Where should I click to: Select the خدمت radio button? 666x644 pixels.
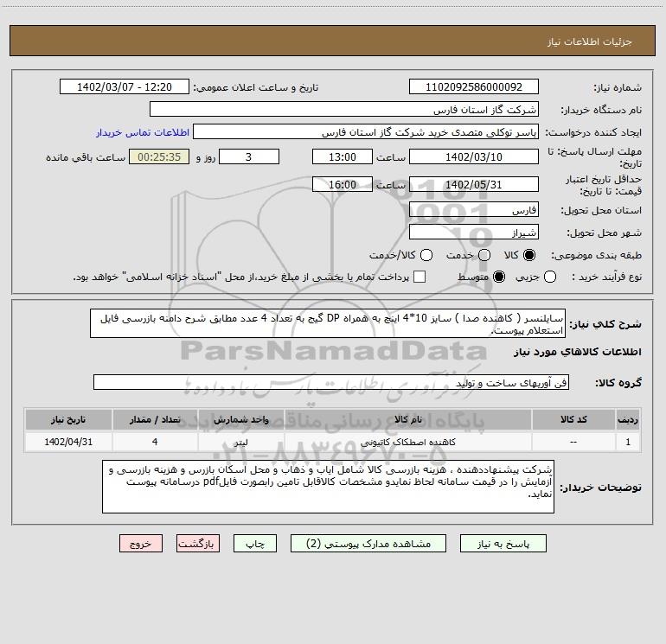coord(484,255)
